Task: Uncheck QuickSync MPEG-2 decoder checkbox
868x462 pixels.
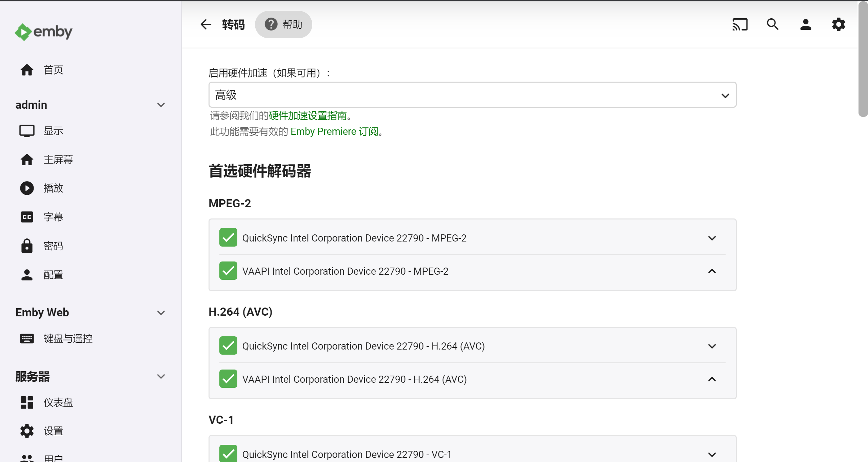Action: tap(228, 238)
